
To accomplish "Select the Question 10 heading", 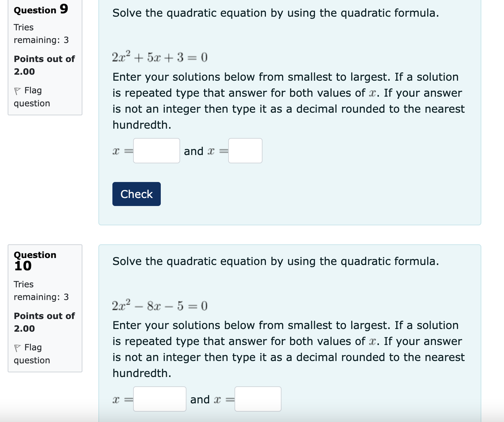I will click(x=35, y=260).
